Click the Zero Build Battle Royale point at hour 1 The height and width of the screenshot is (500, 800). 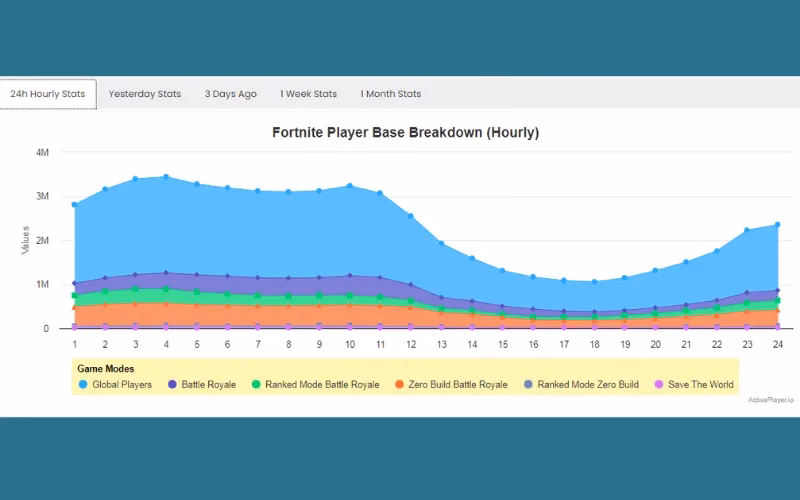[x=74, y=307]
